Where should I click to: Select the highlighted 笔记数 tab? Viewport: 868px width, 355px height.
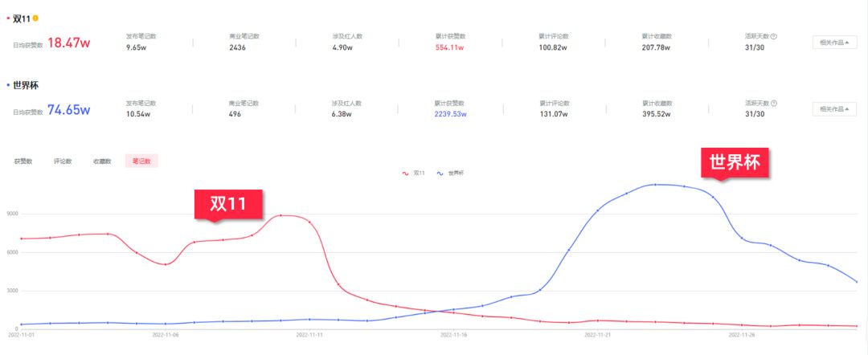click(141, 161)
